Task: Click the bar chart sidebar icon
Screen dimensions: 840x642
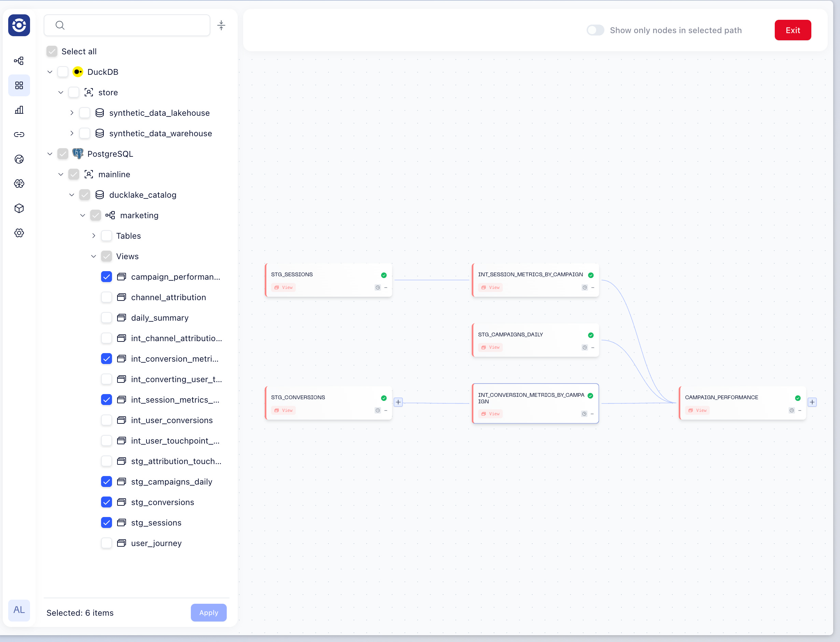Action: 19,110
